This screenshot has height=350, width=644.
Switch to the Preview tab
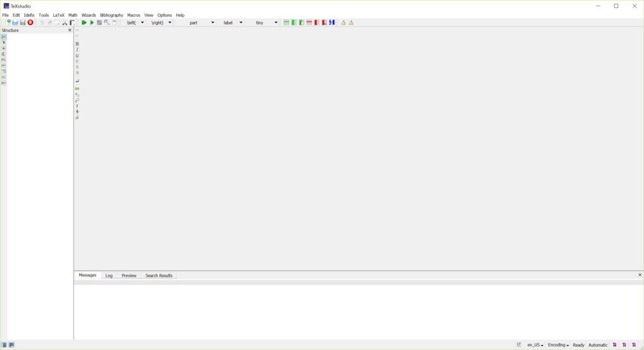tap(128, 276)
